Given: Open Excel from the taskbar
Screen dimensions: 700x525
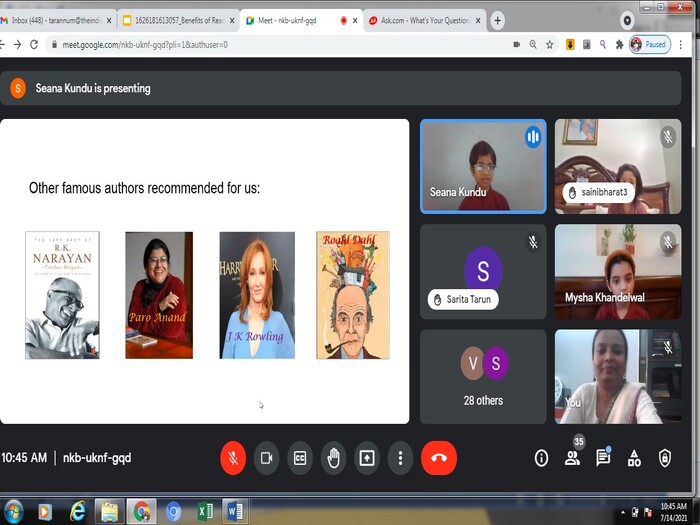Looking at the screenshot, I should coord(205,512).
